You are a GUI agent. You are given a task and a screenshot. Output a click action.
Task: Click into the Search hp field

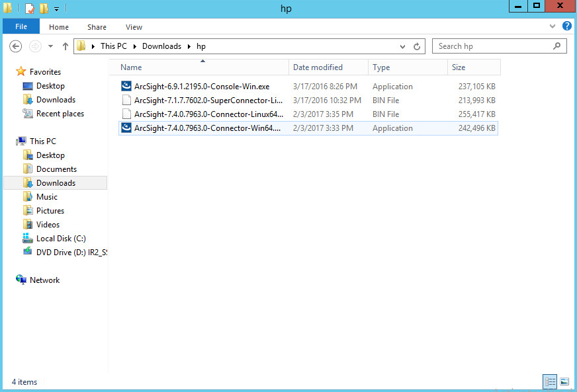493,46
